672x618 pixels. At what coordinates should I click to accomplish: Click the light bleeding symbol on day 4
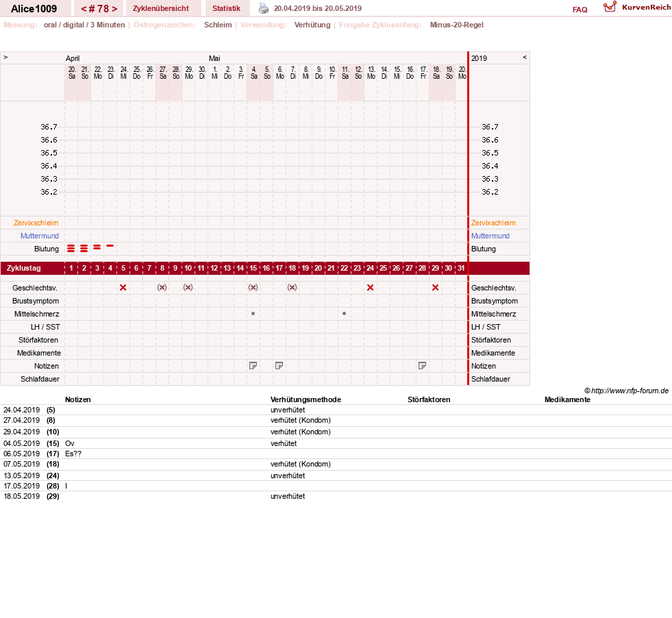click(110, 245)
